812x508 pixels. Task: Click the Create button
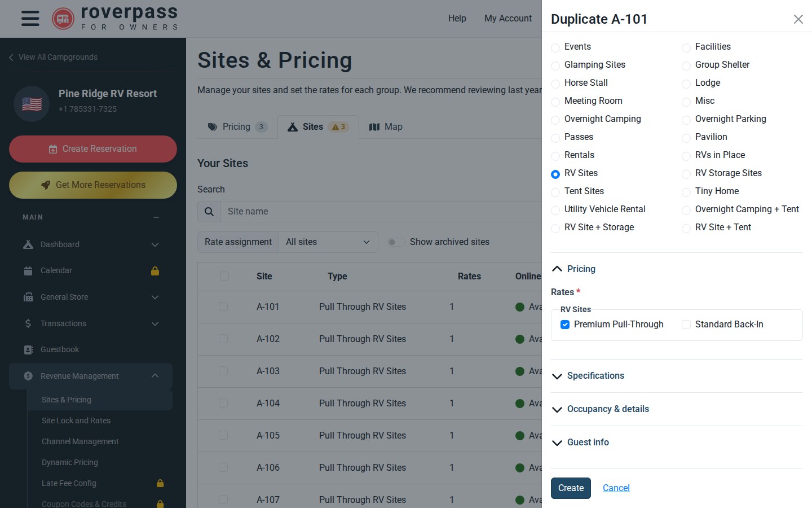coord(571,488)
